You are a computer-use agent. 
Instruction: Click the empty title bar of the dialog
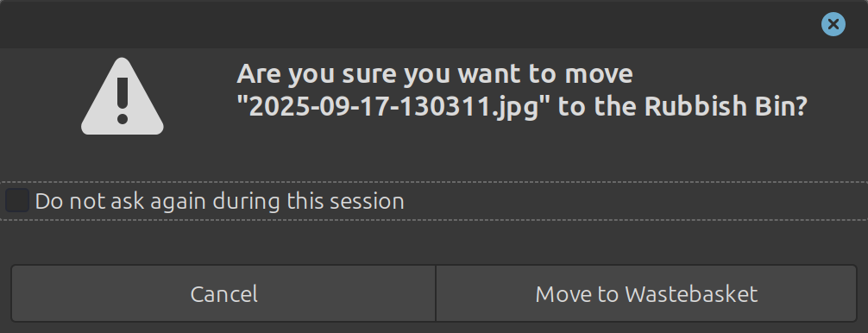[x=410, y=24]
